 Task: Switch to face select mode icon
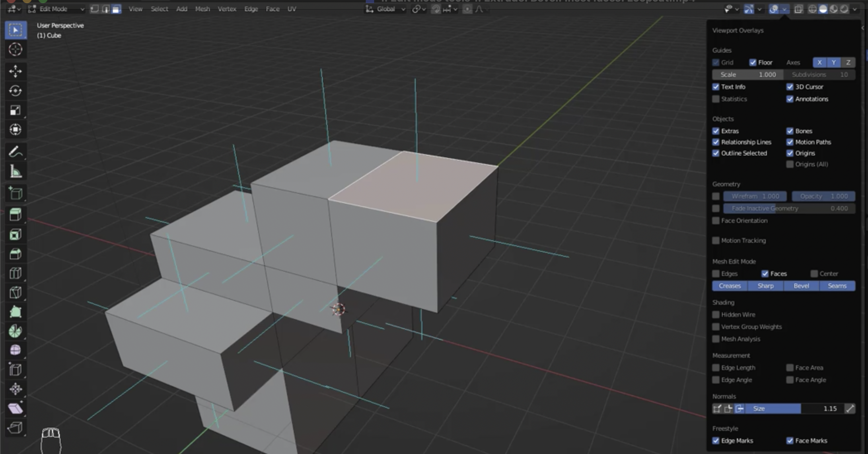(x=116, y=9)
